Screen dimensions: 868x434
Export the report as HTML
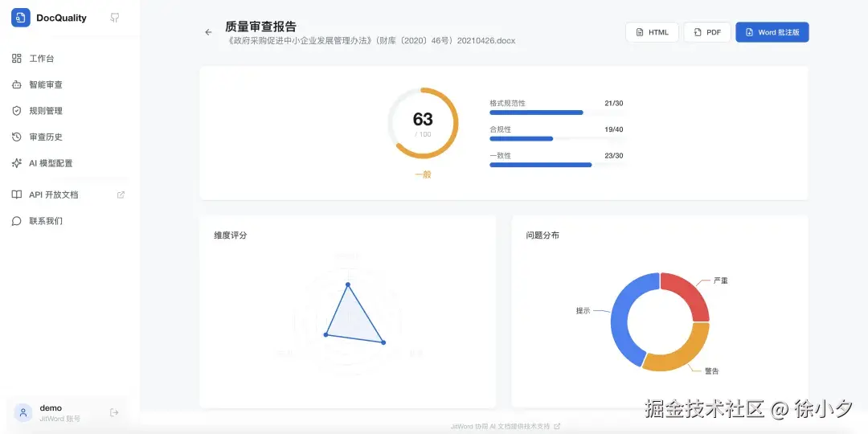point(652,32)
